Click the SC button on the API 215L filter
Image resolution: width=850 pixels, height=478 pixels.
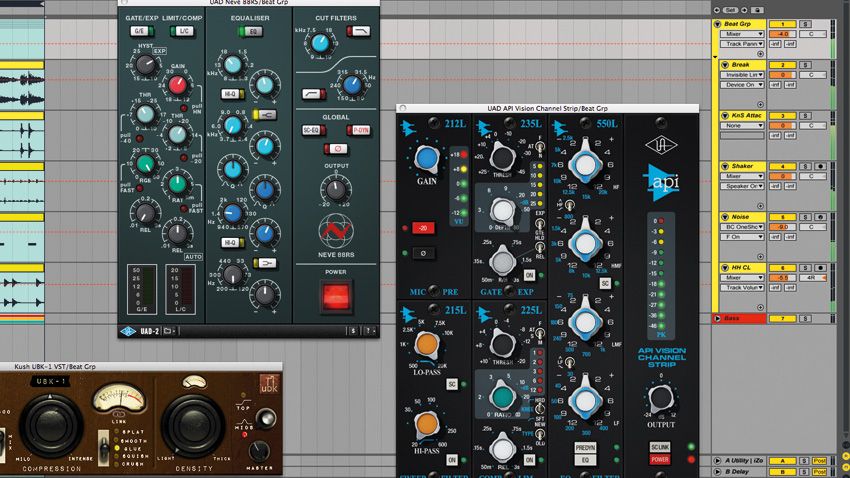coord(452,384)
